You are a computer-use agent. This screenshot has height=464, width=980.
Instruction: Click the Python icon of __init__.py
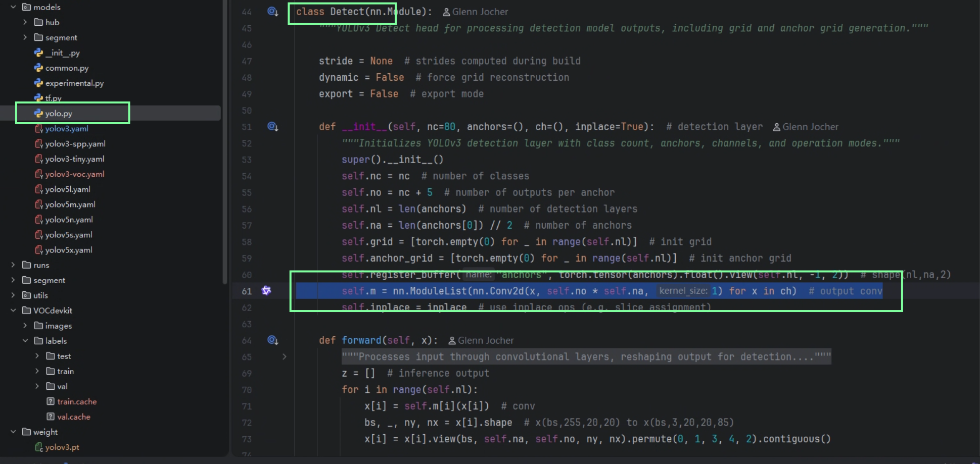click(38, 53)
